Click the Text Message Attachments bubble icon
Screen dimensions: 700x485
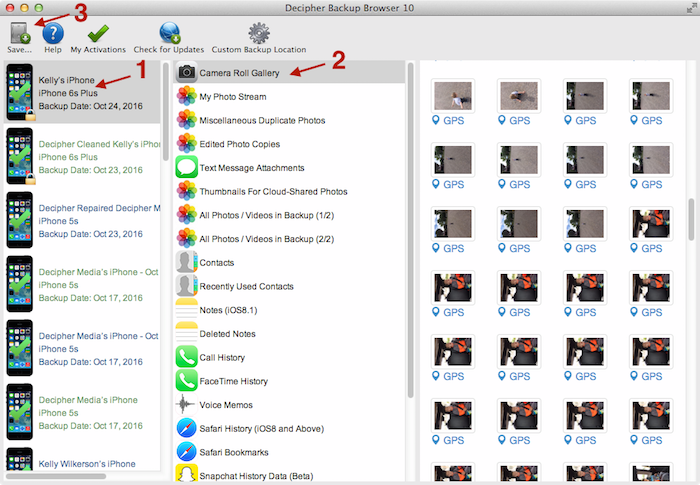click(x=187, y=167)
